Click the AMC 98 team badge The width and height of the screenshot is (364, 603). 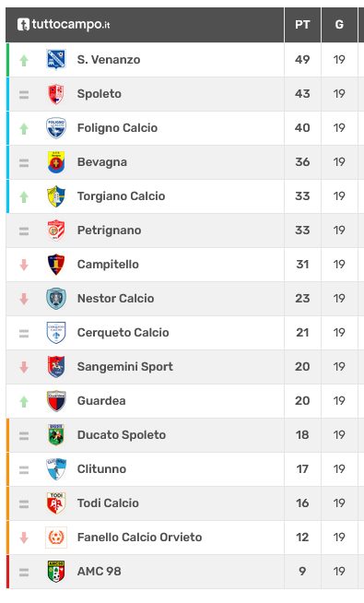pyautogui.click(x=56, y=571)
